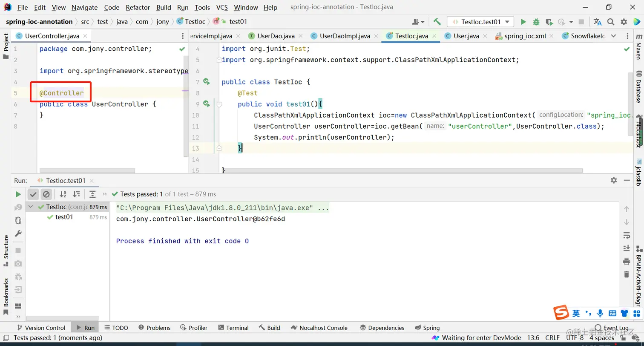Expand hidden Run sidebar actions
The image size is (644, 346).
pos(18,317)
